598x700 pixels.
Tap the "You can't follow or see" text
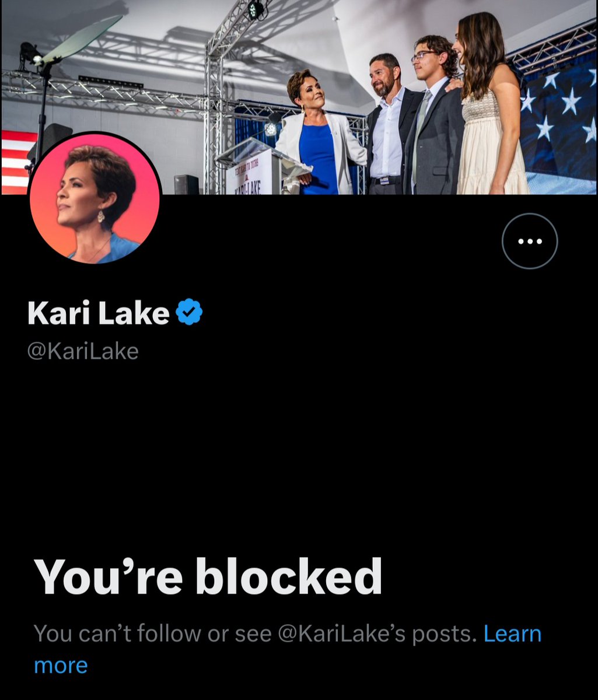click(154, 633)
